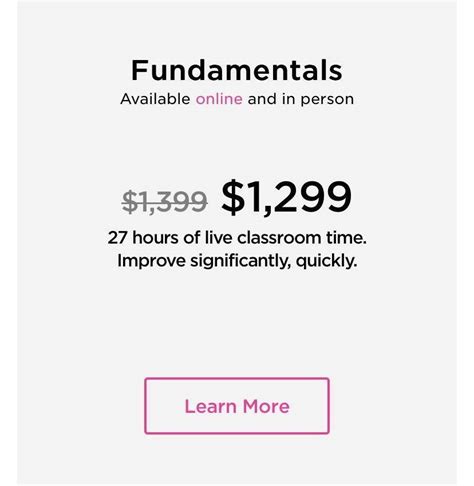Click the crossed-out $1,399 price
Viewport: 474px width, 486px height.
click(165, 201)
